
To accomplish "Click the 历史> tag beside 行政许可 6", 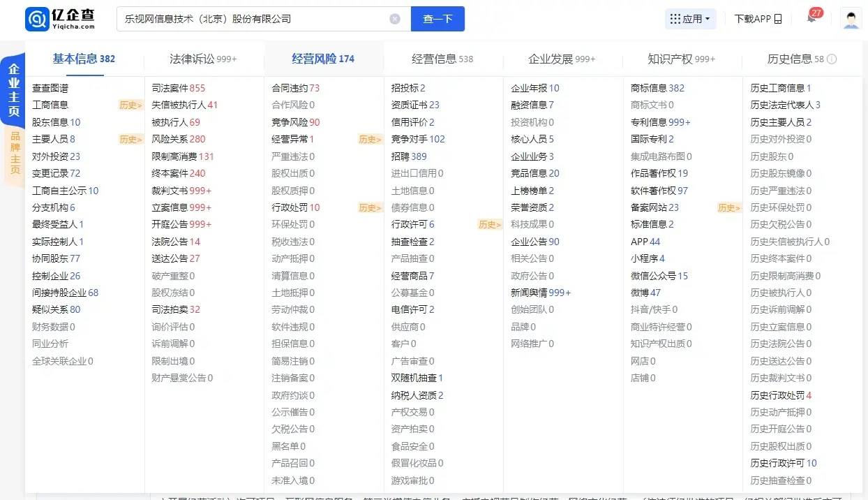I will [490, 225].
